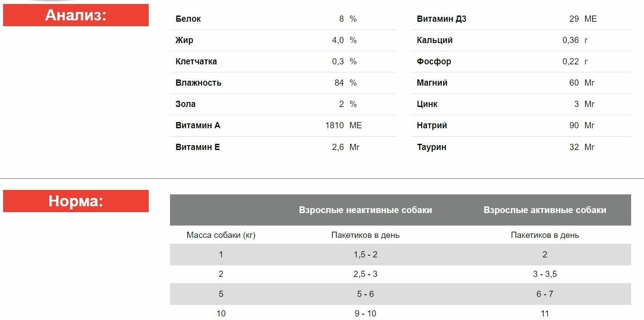This screenshot has height=320, width=644.
Task: Select the Цинк row label
Action: coord(427,104)
